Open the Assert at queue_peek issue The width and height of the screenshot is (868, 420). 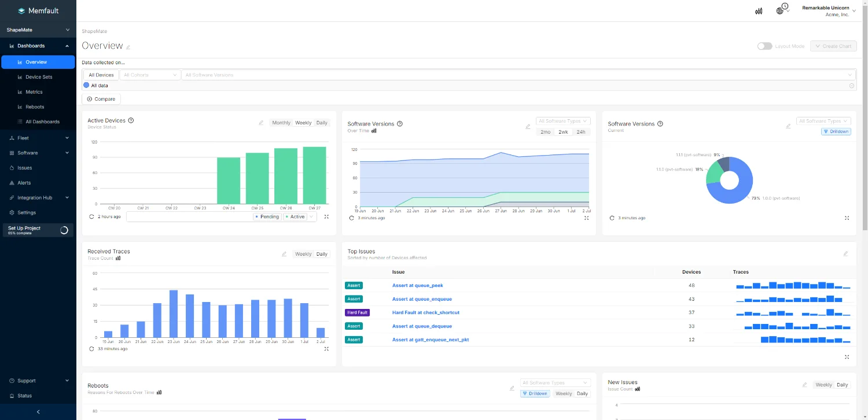(x=417, y=285)
